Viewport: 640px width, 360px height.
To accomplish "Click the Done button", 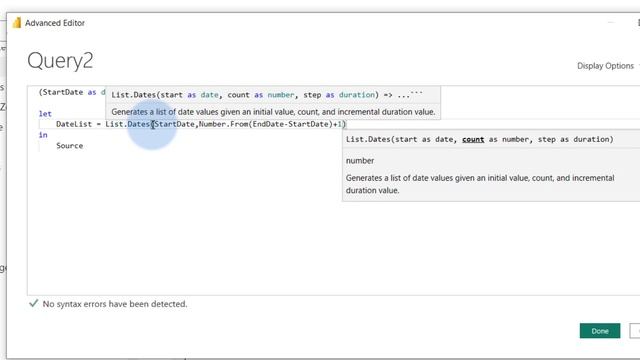I will 600,331.
